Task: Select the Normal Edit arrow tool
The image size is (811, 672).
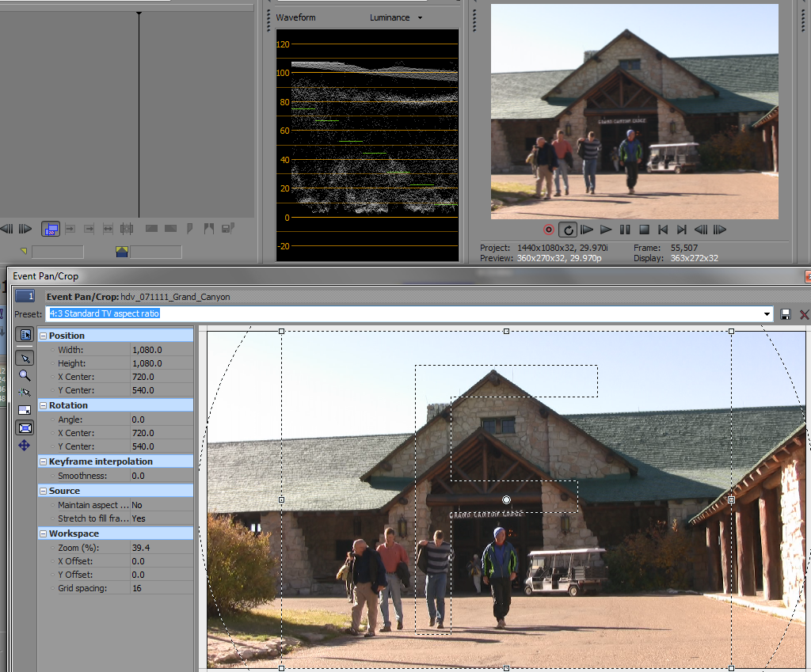Action: (x=25, y=359)
